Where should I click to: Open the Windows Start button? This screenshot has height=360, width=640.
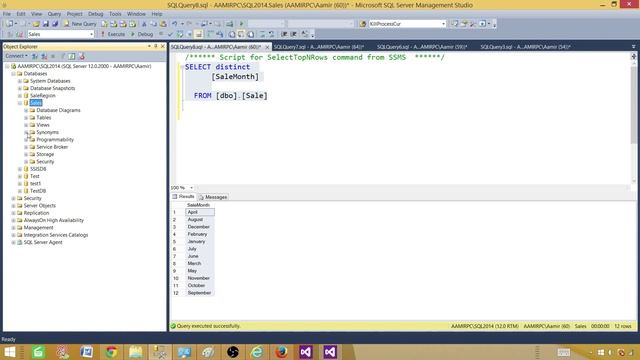pos(9,352)
